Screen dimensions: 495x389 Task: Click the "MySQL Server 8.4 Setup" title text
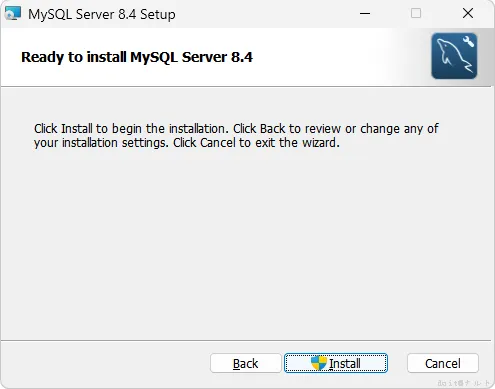[x=102, y=14]
